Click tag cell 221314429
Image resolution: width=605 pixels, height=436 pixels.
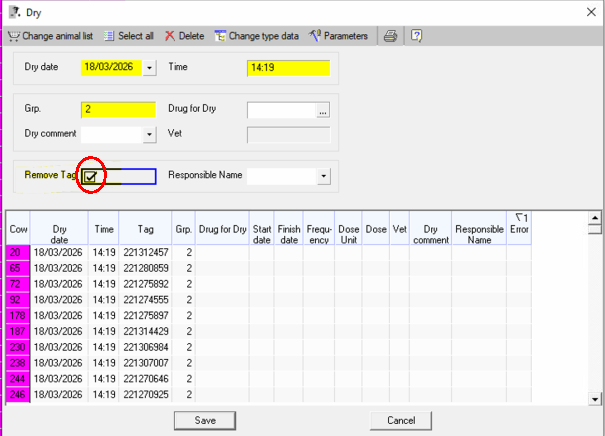point(145,331)
